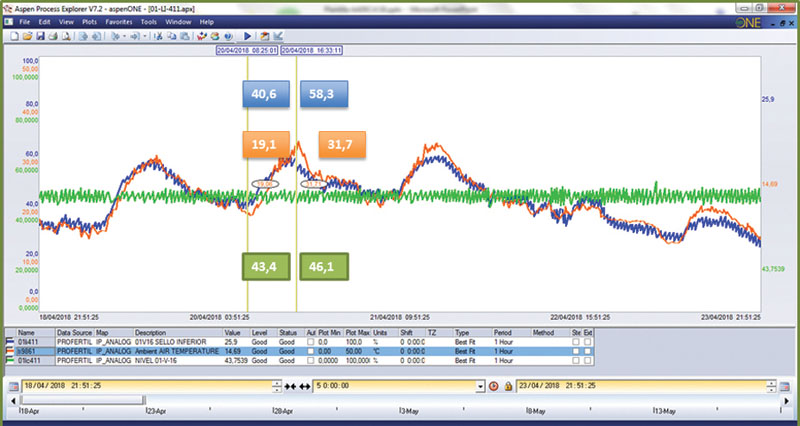The height and width of the screenshot is (426, 800).
Task: Toggle Auto checkbox for Ambient AIR TEMPERATURE row
Action: pyautogui.click(x=310, y=351)
